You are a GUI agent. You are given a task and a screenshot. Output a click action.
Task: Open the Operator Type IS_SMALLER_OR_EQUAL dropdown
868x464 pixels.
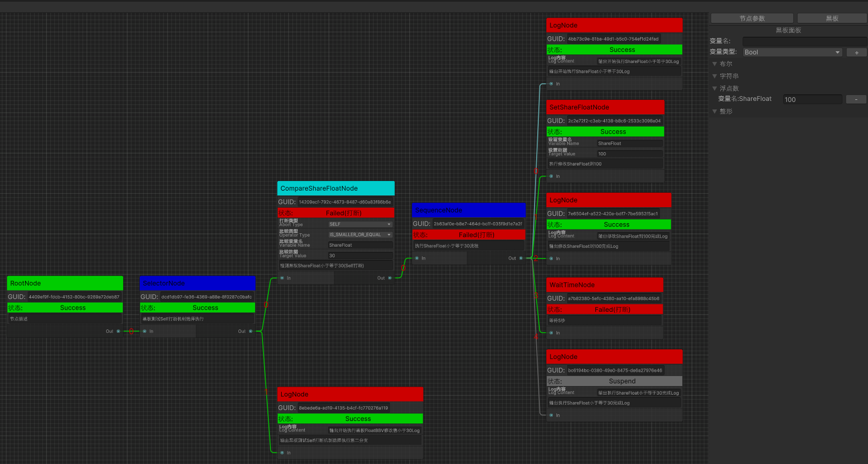(360, 234)
